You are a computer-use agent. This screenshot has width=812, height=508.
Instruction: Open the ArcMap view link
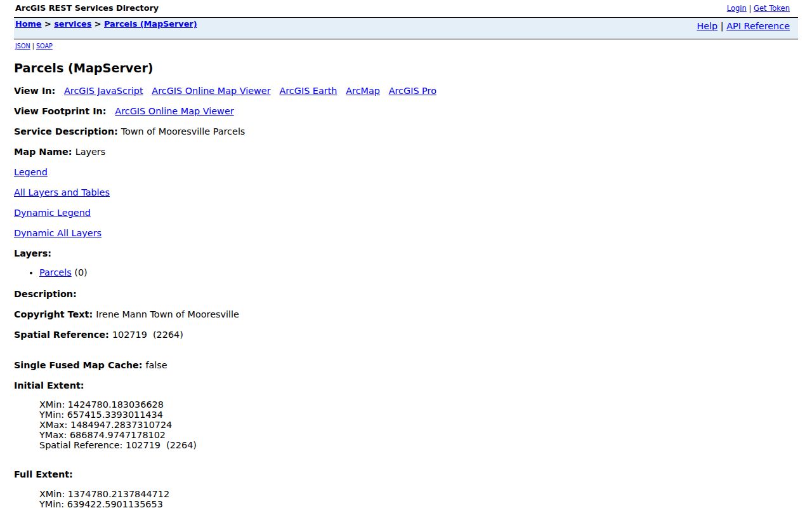tap(363, 91)
